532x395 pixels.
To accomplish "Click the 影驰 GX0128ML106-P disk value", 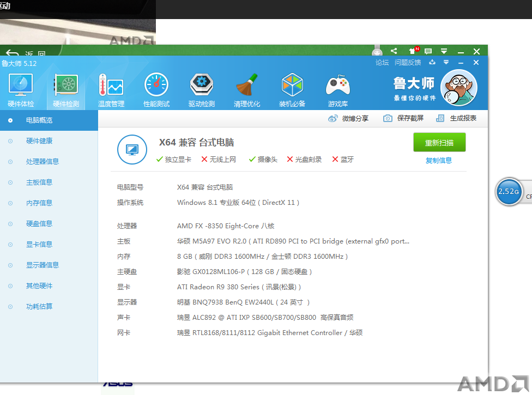I will [244, 272].
